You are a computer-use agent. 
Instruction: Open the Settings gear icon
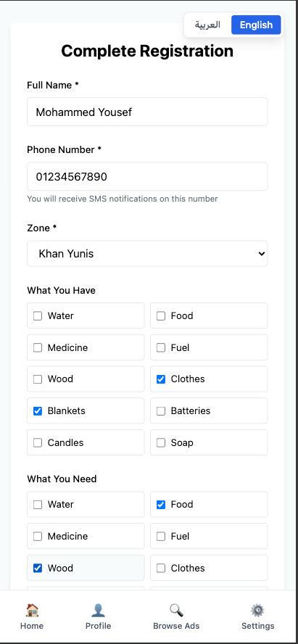tap(257, 610)
